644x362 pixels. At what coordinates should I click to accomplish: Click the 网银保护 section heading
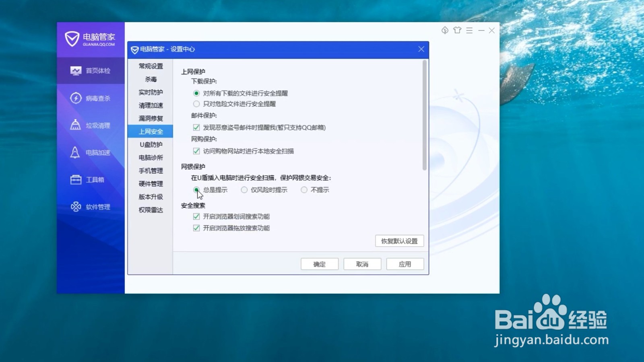click(193, 167)
